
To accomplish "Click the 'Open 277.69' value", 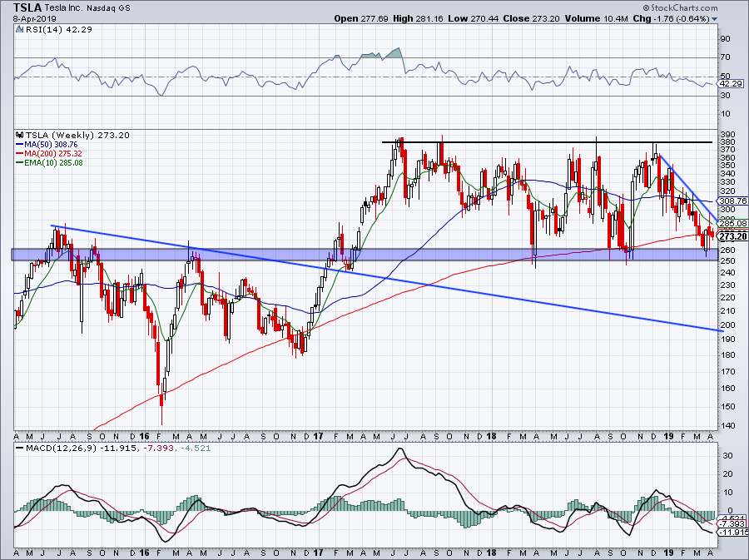I will 360,18.
